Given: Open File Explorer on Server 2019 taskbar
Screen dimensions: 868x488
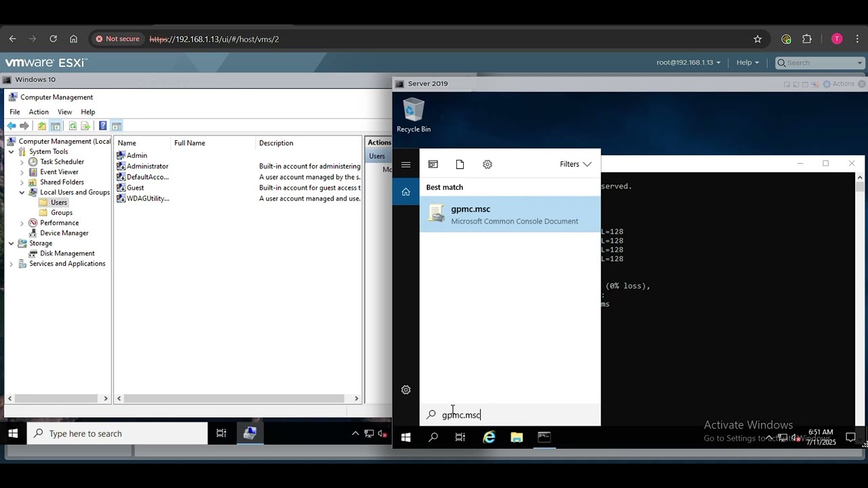Looking at the screenshot, I should coord(517,438).
